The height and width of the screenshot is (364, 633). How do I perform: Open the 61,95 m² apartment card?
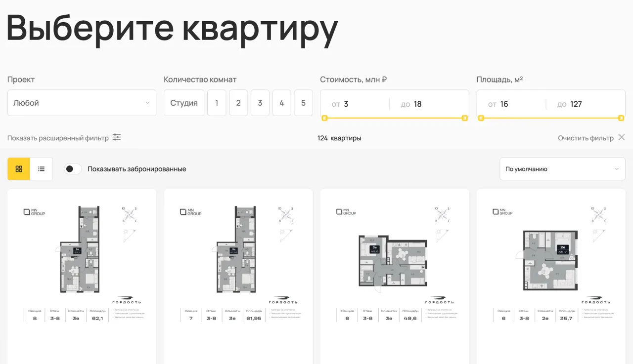click(238, 277)
